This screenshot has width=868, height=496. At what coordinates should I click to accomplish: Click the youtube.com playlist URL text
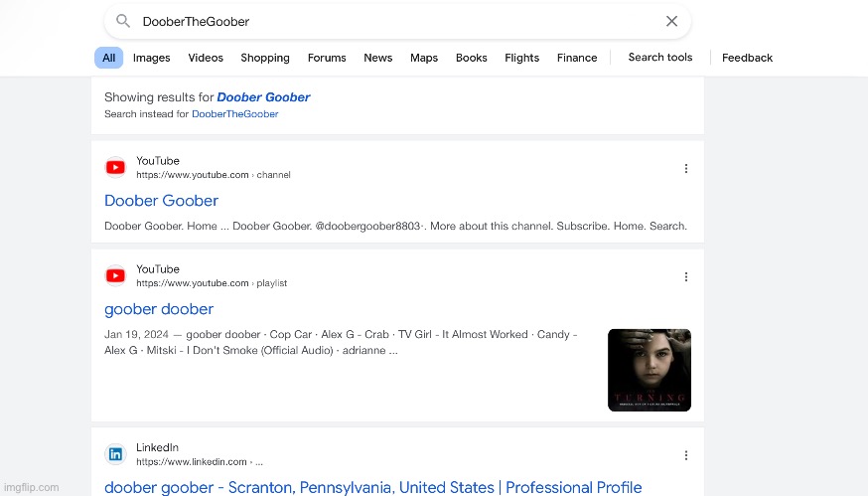pyautogui.click(x=212, y=283)
